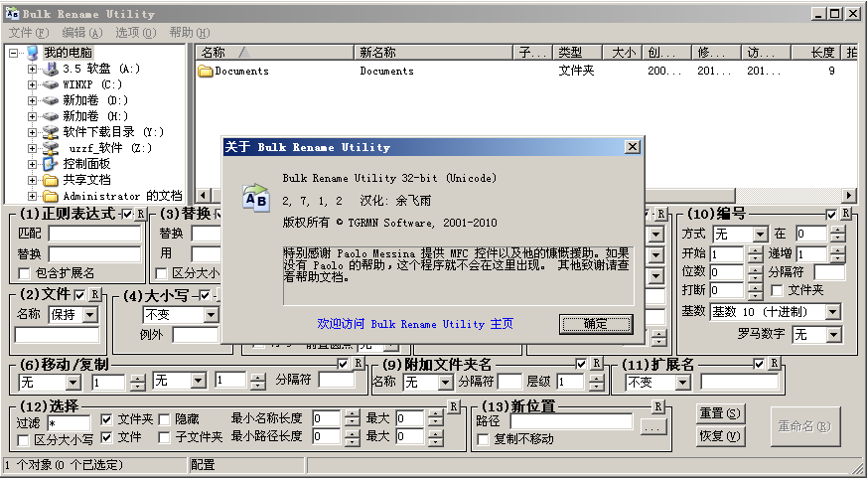Image resolution: width=868 pixels, height=479 pixels.
Task: Click the R reset icon for 编号 group
Action: click(846, 214)
